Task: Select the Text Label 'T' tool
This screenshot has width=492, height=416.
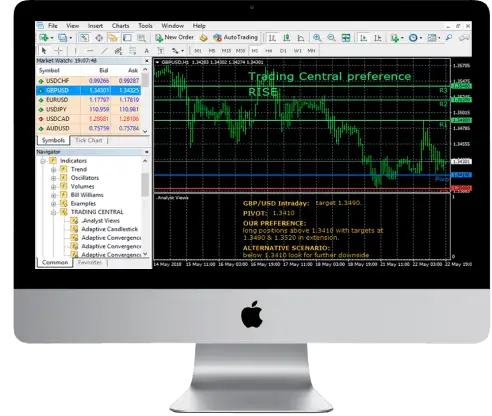Action: (x=160, y=51)
